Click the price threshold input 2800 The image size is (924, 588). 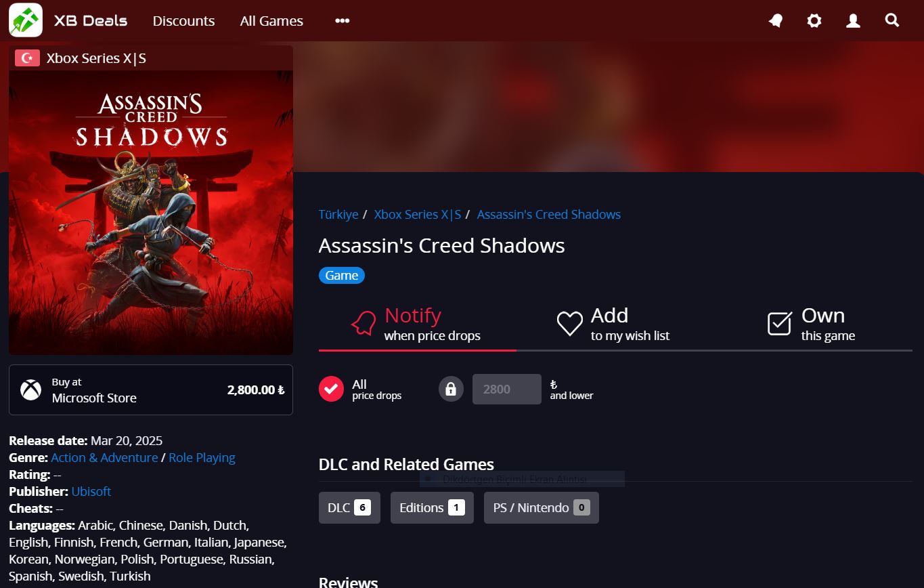(x=507, y=389)
